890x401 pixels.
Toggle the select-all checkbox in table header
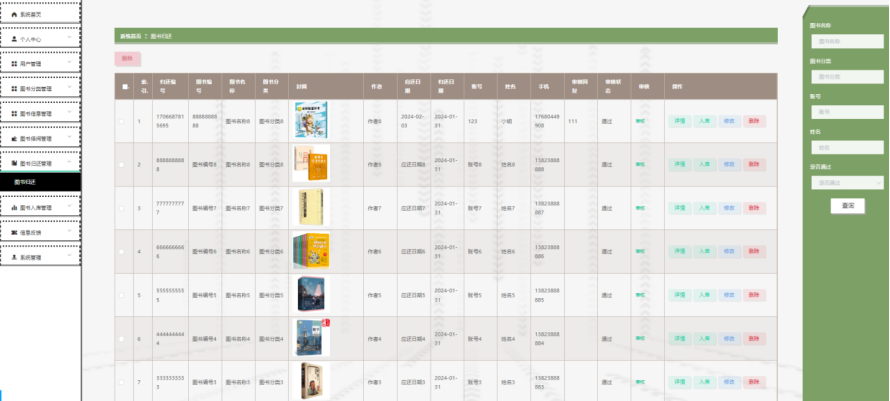pyautogui.click(x=125, y=86)
